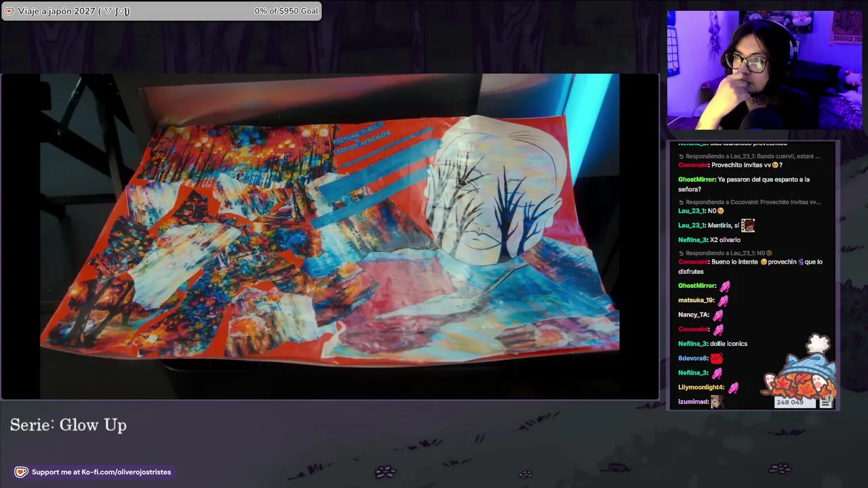The width and height of the screenshot is (868, 488).
Task: Open the hamburger menu icon near counter
Action: coord(825,403)
